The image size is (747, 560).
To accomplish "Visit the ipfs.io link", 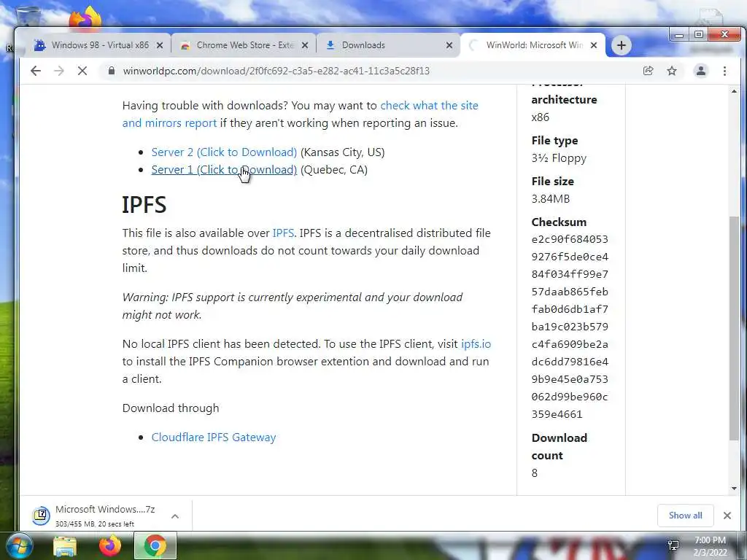I will 476,344.
